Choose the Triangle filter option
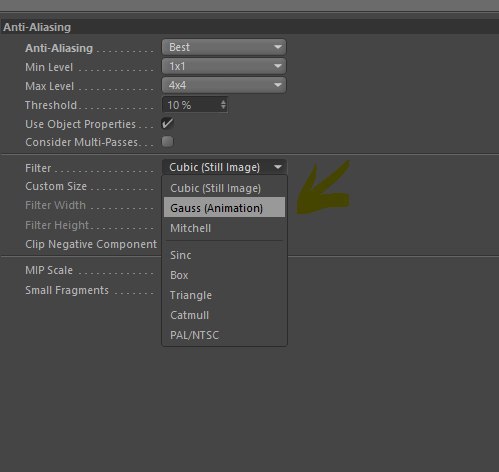The height and width of the screenshot is (472, 499). 224,295
